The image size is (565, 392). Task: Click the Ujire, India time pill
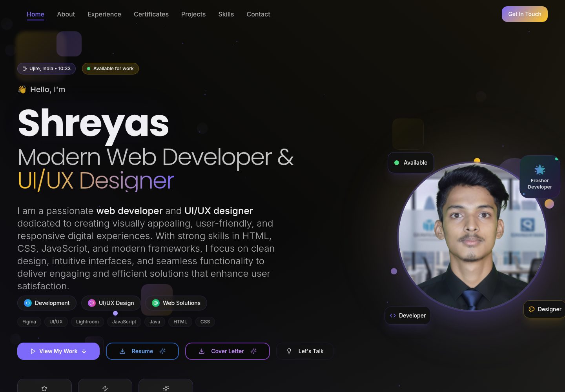click(x=46, y=69)
